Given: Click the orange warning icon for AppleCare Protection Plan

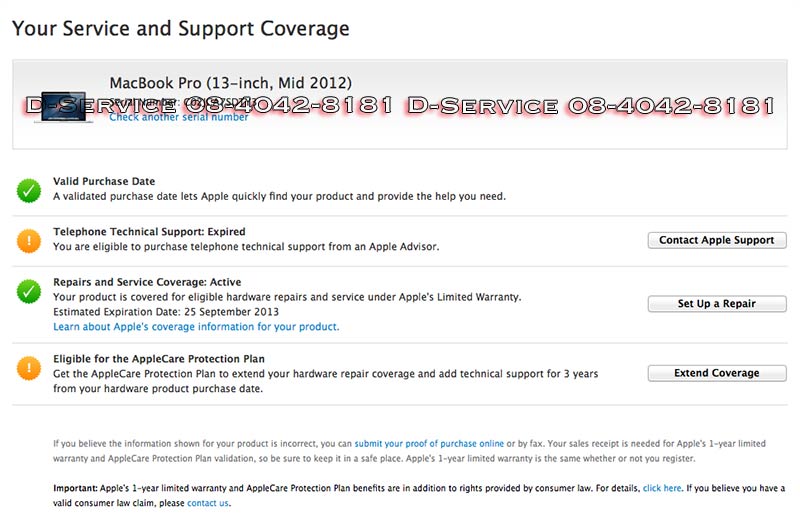Looking at the screenshot, I should tap(29, 368).
